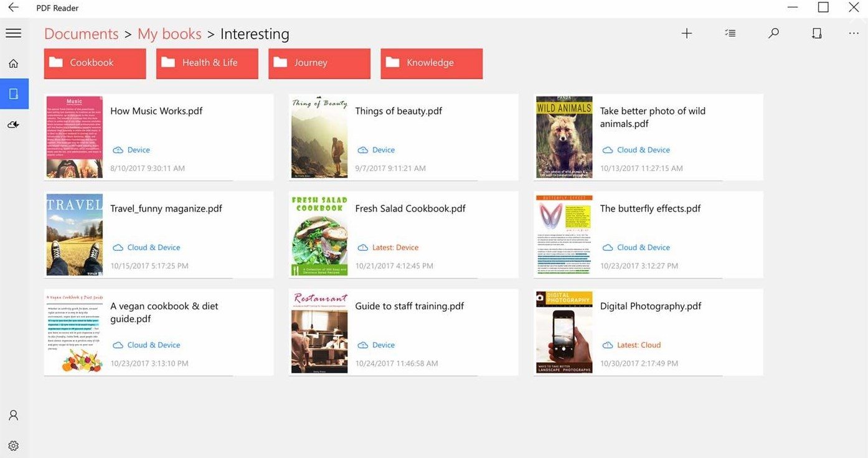This screenshot has width=868, height=458.
Task: Select the Documents sidebar icon
Action: pyautogui.click(x=14, y=94)
